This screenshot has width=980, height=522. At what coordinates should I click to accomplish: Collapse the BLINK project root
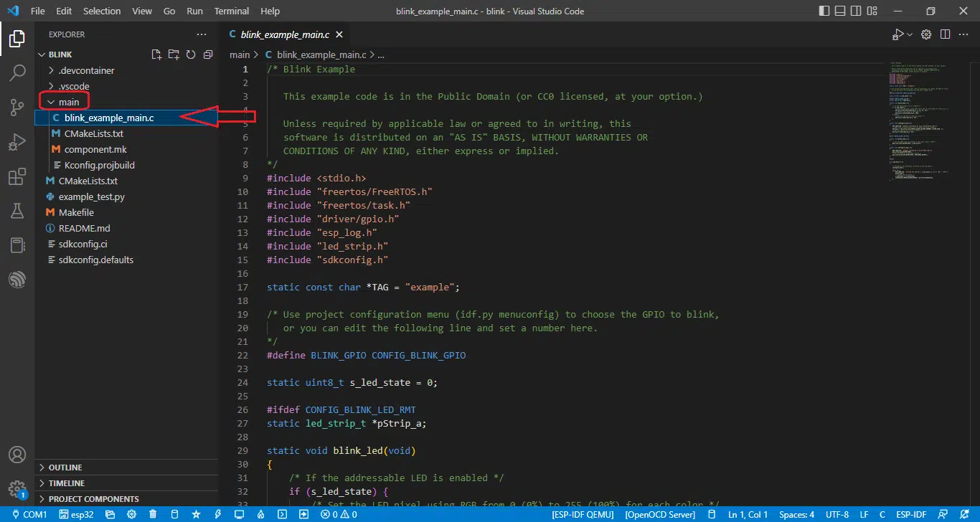(60, 54)
